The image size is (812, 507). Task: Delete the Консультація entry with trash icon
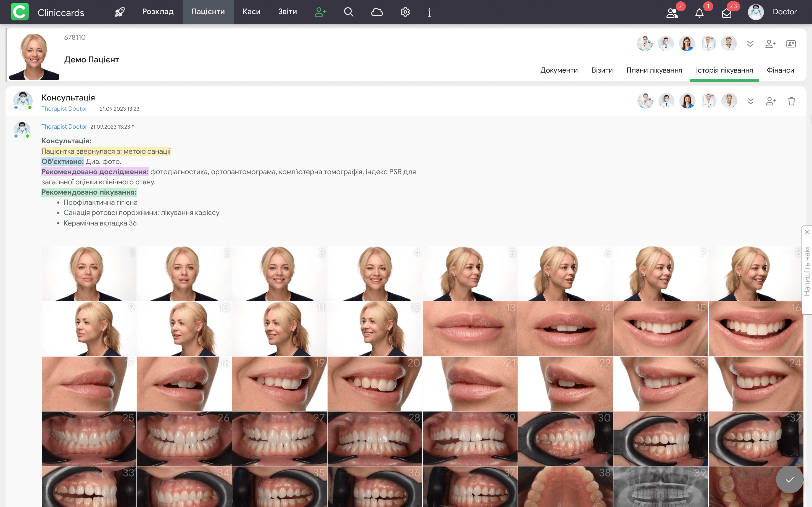pos(792,101)
